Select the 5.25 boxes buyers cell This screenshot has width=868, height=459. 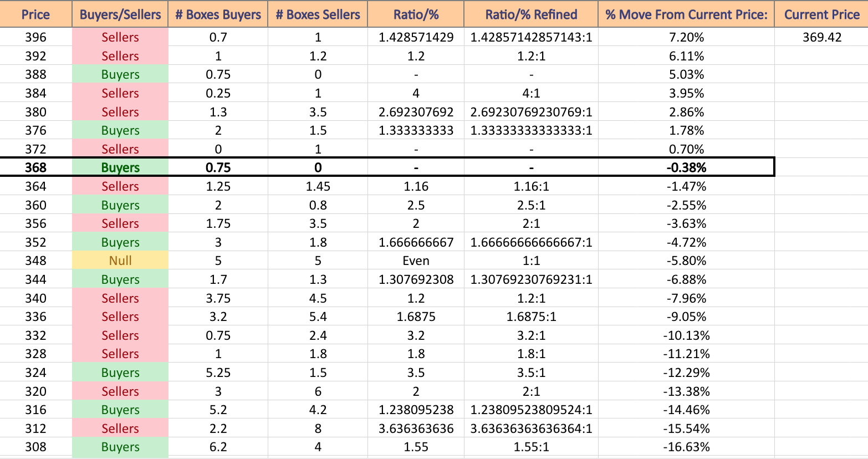click(218, 373)
